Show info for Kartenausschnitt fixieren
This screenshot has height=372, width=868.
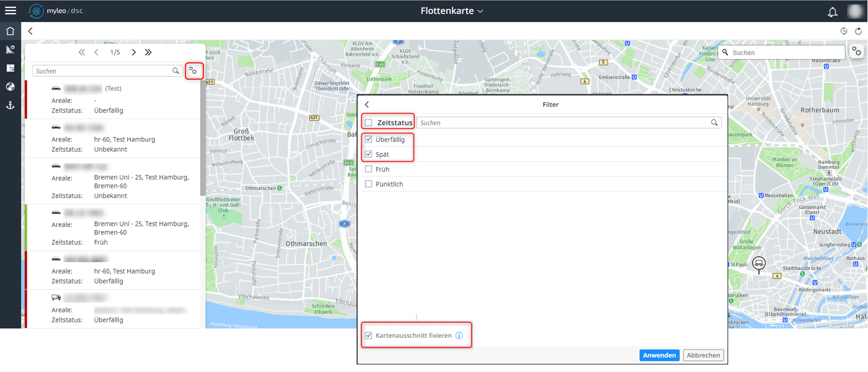click(x=459, y=336)
